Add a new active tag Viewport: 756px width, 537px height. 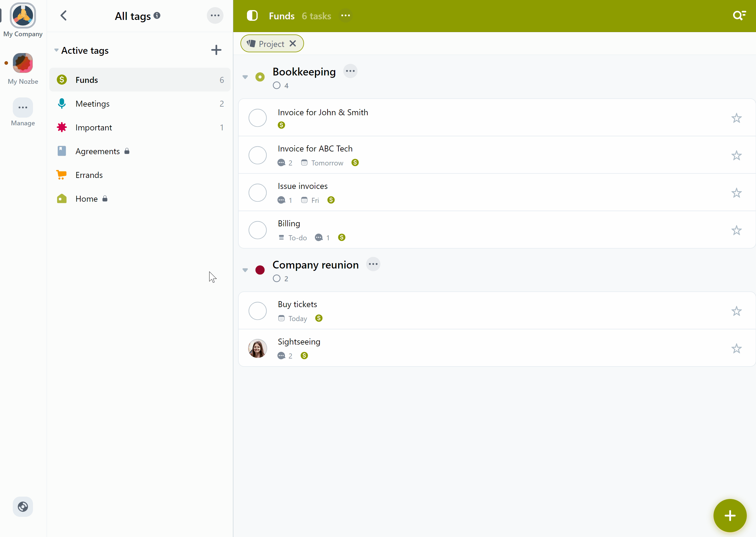(215, 50)
